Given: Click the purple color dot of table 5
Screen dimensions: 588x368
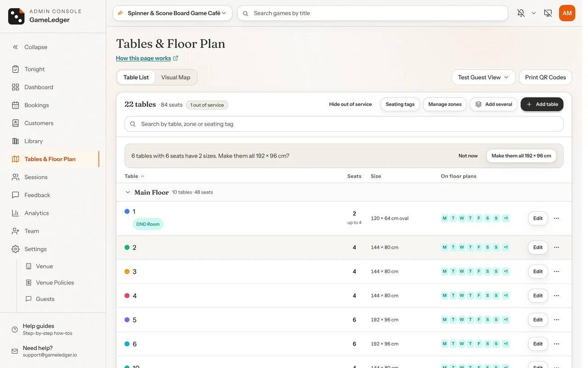Looking at the screenshot, I should point(127,320).
